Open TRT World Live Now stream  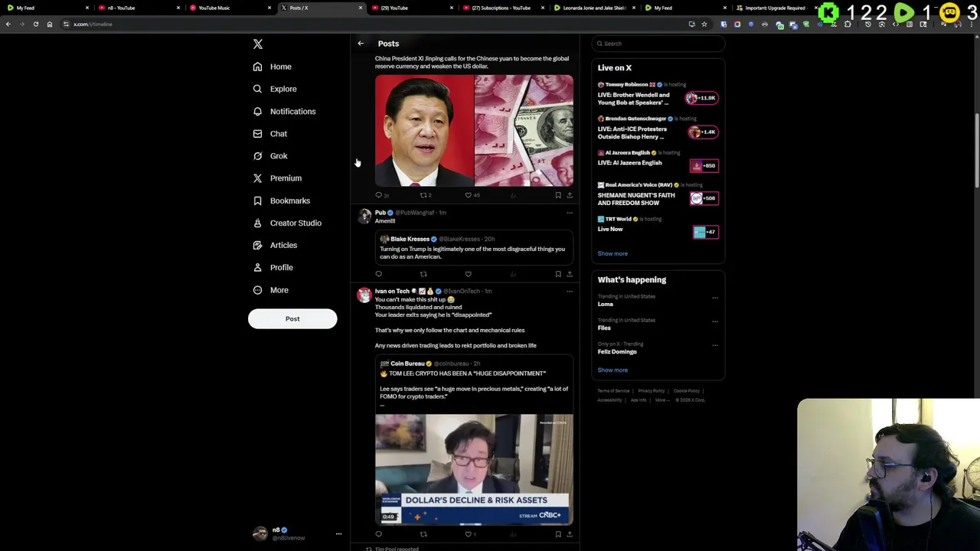tap(658, 226)
